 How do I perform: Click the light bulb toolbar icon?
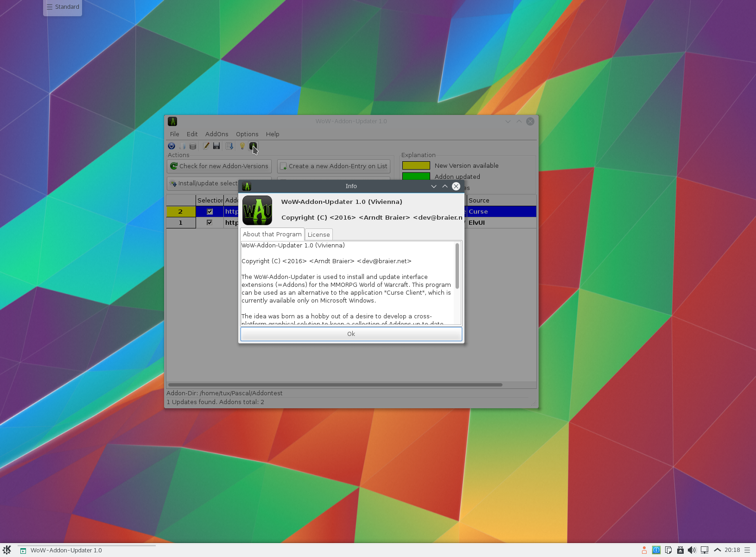tap(242, 146)
